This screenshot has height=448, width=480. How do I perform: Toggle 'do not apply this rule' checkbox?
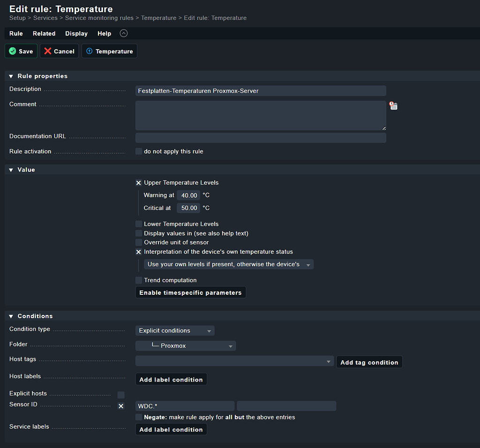tap(139, 151)
